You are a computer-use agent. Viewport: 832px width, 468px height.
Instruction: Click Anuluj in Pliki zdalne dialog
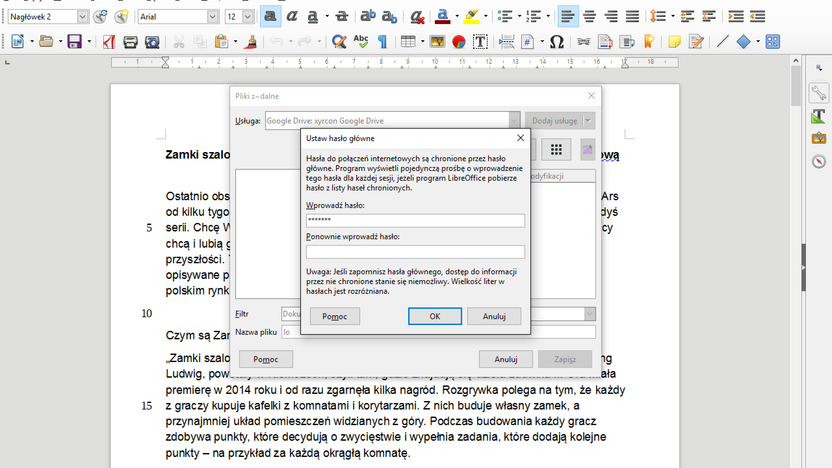[x=506, y=359]
